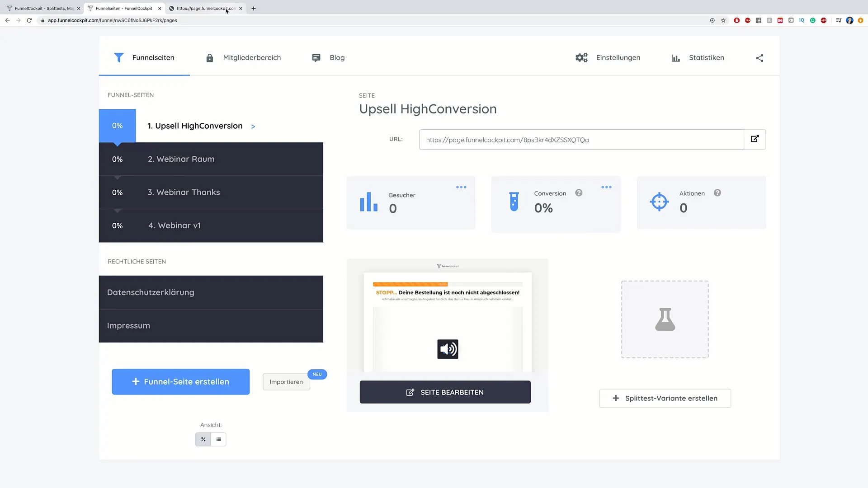Click the browser profile avatar
The image size is (868, 488).
(x=849, y=20)
